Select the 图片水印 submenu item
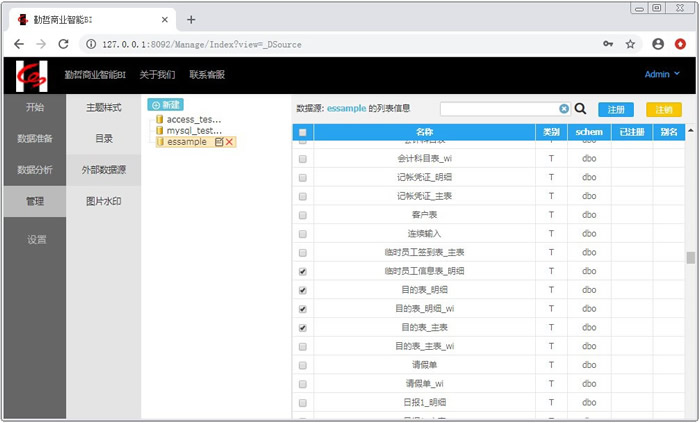700x423 pixels. tap(104, 201)
